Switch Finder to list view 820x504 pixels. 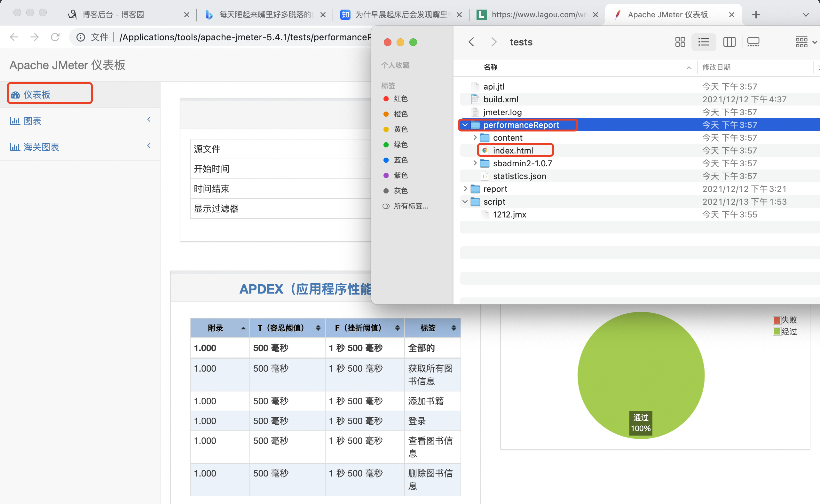coord(704,42)
